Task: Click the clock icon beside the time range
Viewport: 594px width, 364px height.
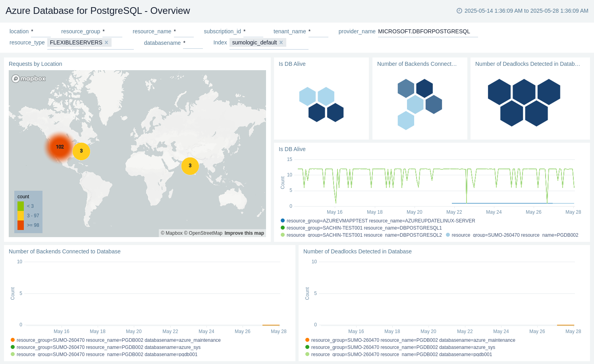Action: [x=459, y=11]
